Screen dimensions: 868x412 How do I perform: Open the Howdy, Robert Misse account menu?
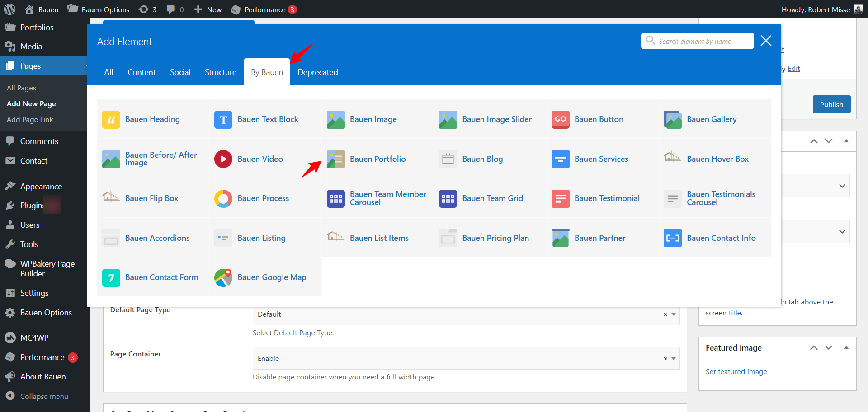[822, 9]
